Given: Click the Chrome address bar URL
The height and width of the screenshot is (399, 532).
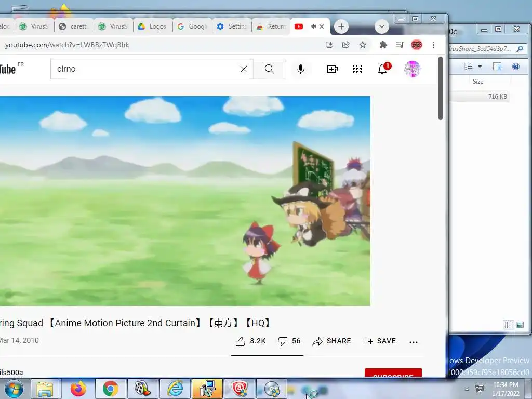Looking at the screenshot, I should pos(67,45).
